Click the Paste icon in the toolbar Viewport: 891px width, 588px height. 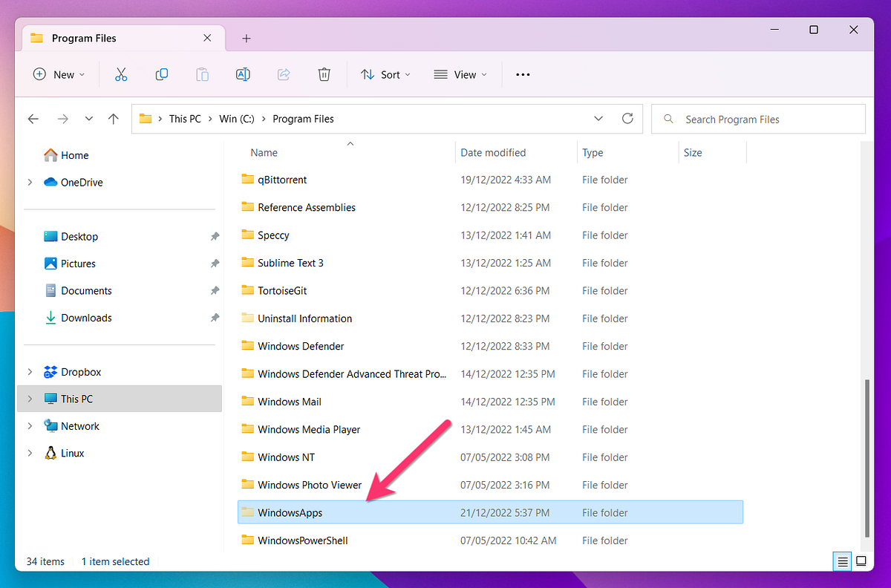(202, 74)
